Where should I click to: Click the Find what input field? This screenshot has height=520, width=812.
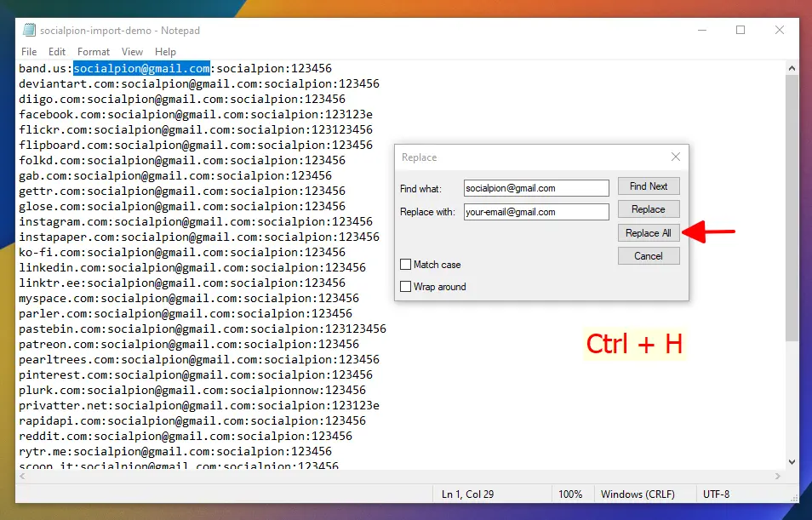536,188
